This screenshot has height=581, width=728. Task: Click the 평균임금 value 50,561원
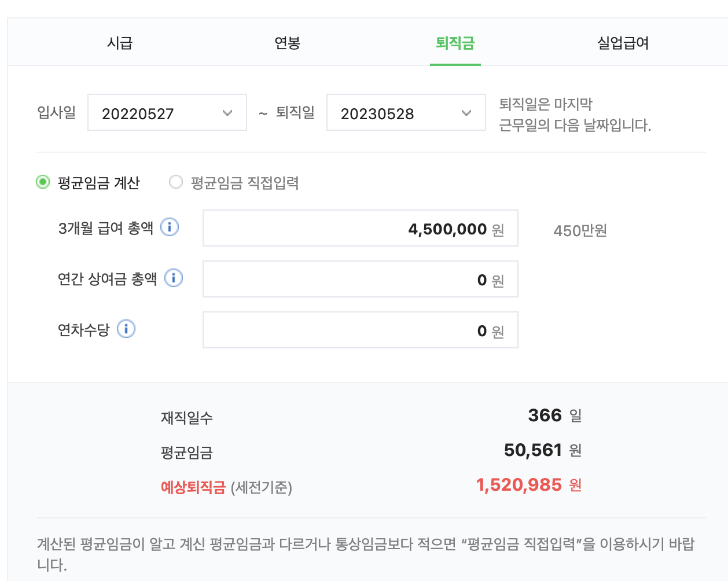click(x=537, y=451)
